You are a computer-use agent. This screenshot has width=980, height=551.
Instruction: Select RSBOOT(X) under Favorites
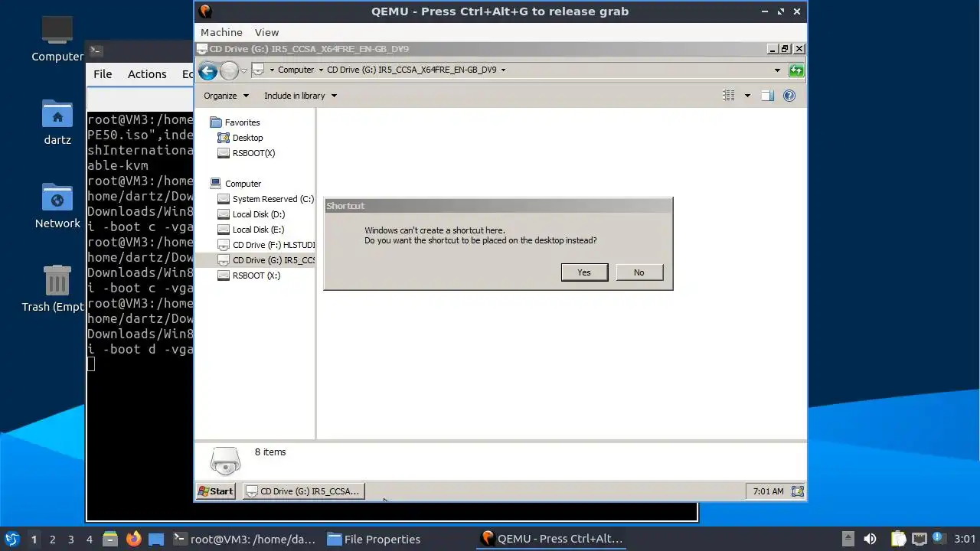click(246, 153)
